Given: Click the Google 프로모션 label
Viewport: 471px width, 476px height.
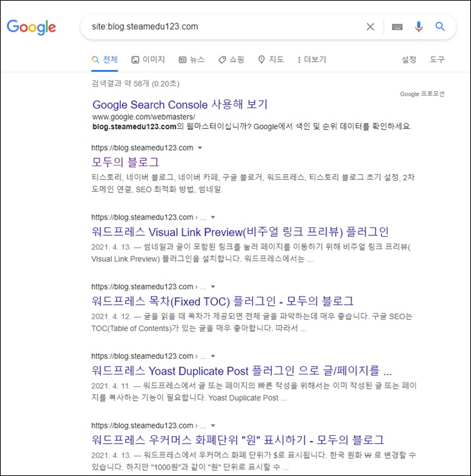Looking at the screenshot, I should [x=422, y=94].
